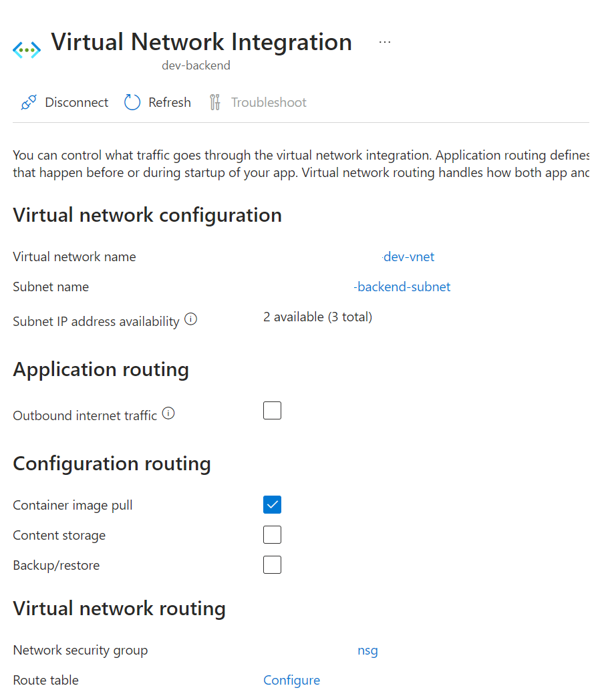Click the Troubleshoot wrench icon

(x=214, y=102)
